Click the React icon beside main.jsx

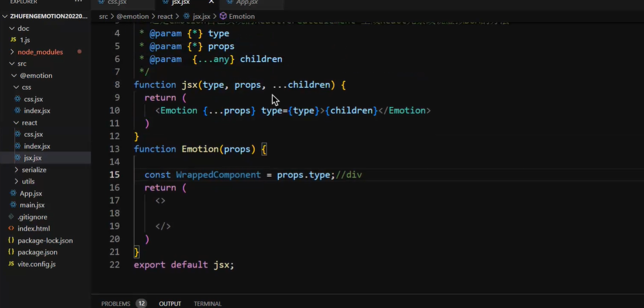(x=14, y=205)
